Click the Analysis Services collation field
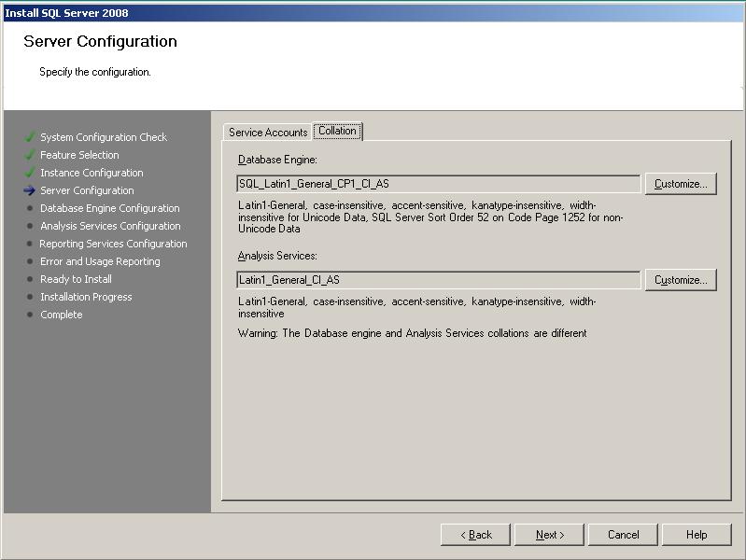Screen dimensions: 746x560 pyautogui.click(x=438, y=280)
